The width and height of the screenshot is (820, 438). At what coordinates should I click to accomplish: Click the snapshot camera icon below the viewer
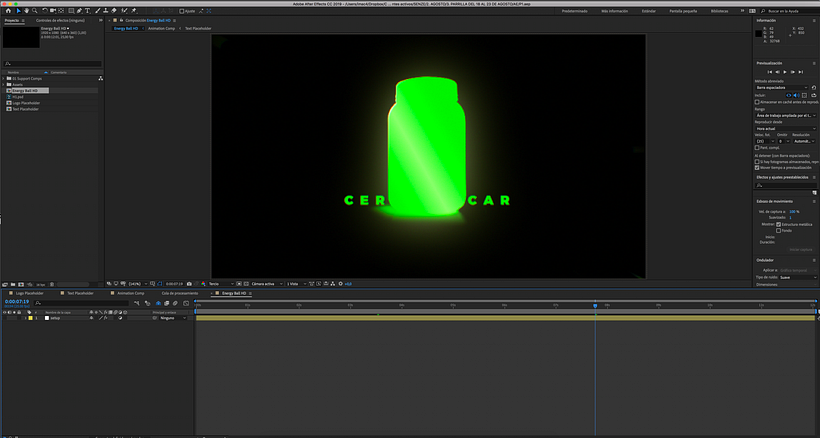coord(189,284)
